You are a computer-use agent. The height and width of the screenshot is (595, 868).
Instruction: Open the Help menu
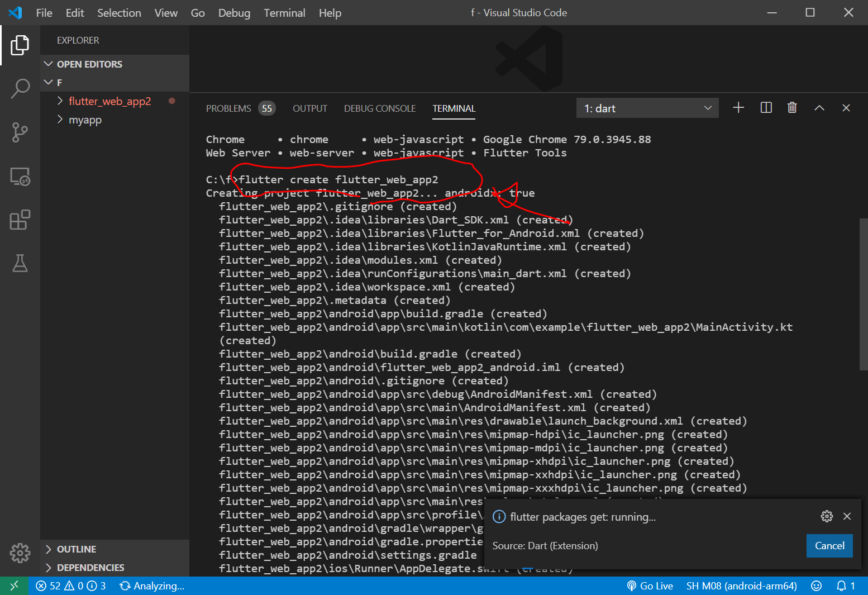tap(330, 13)
